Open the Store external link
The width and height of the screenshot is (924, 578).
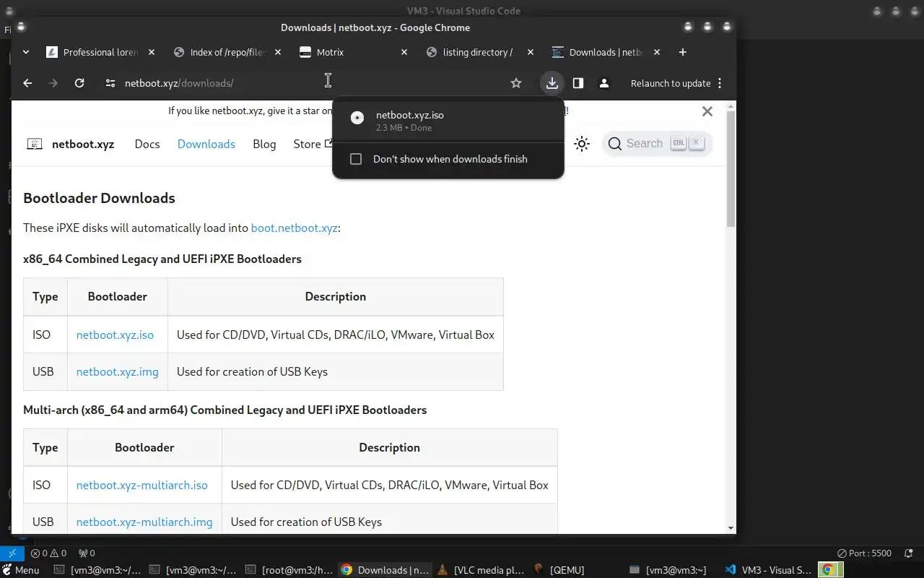pyautogui.click(x=312, y=144)
